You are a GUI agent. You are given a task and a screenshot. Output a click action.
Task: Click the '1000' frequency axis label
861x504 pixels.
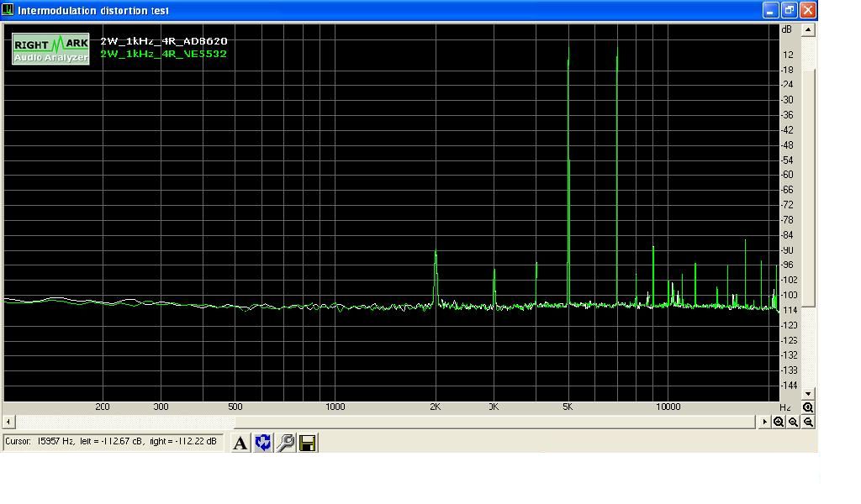(x=335, y=407)
